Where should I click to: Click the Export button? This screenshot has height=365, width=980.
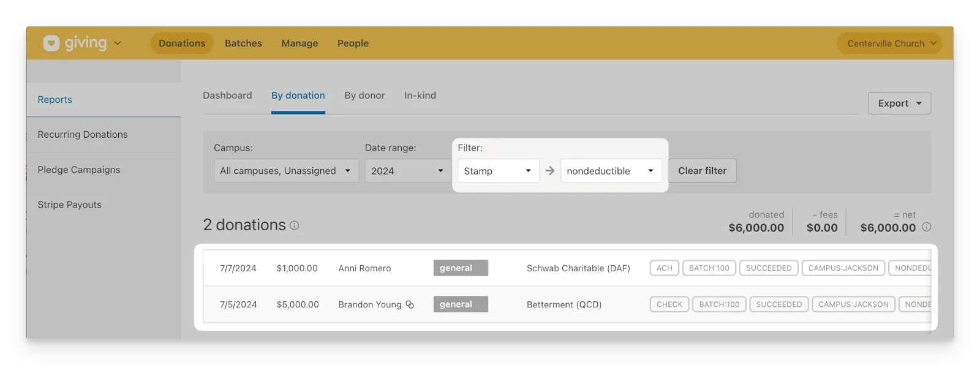click(899, 103)
